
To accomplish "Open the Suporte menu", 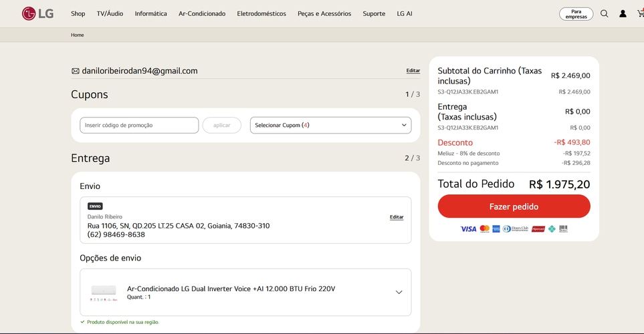I will click(374, 13).
